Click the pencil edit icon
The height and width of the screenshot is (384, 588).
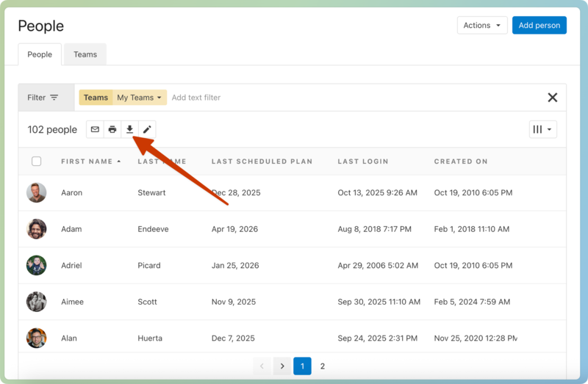click(147, 130)
